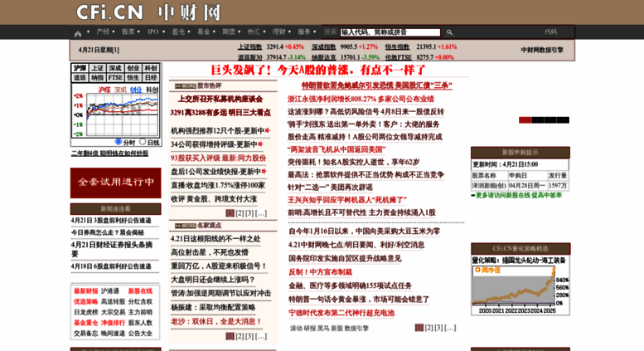Open the 公告大全 quick link
The image size is (644, 351).
pyautogui.click(x=140, y=334)
